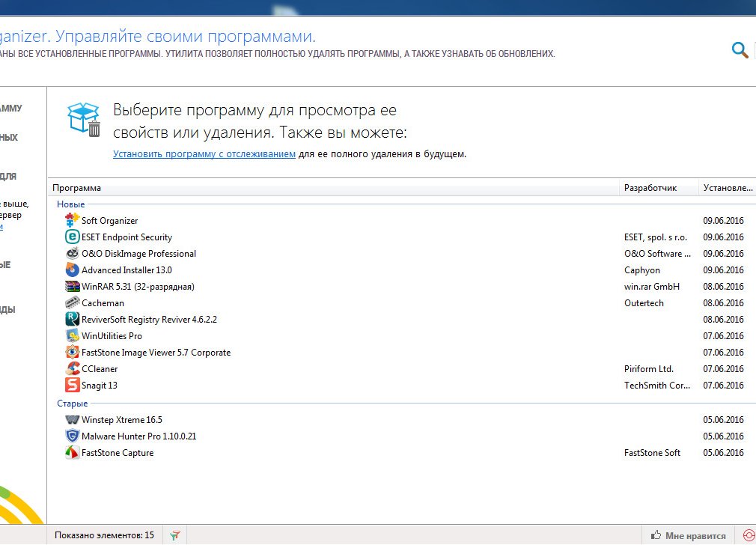Click WinRAR's install date 08.06.2016
This screenshot has width=756, height=545.
pyautogui.click(x=723, y=287)
